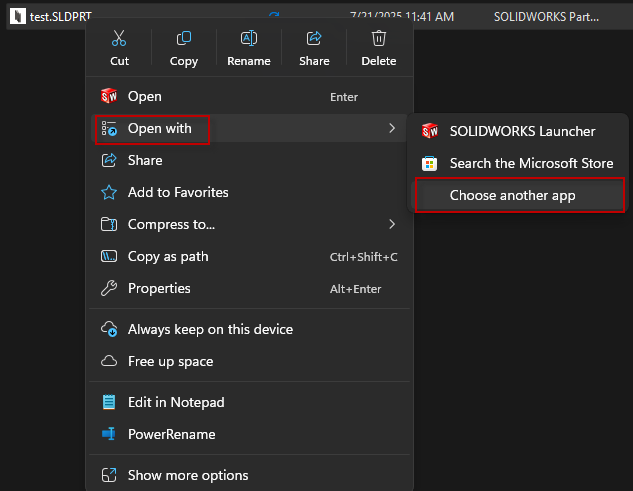Open Properties from context menu
This screenshot has height=491, width=633.
click(x=159, y=288)
